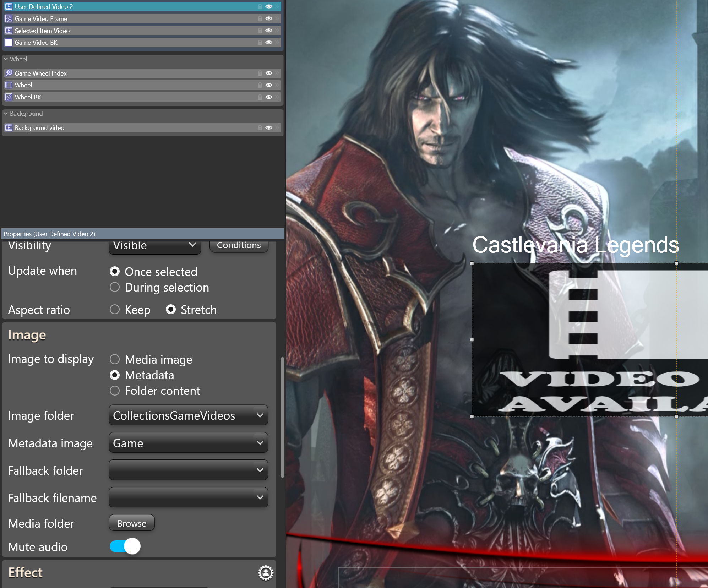The width and height of the screenshot is (708, 588).
Task: Lock the Background video layer
Action: (x=260, y=128)
